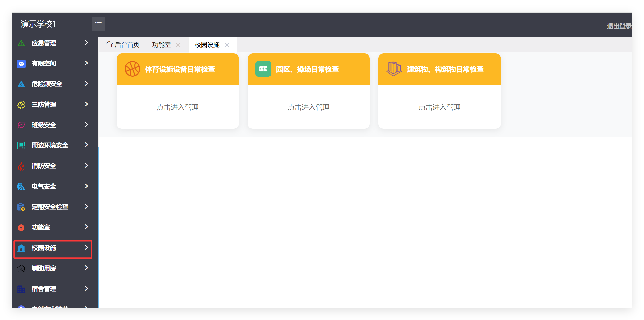Click the basketball icon on 体育设施设备日常检查 card
The width and height of the screenshot is (644, 320).
pos(132,69)
